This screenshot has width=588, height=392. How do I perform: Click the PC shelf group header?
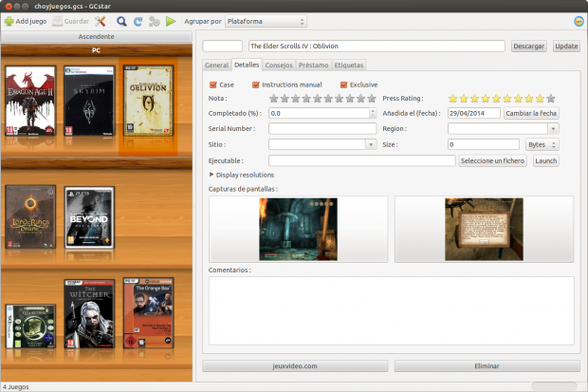[96, 50]
